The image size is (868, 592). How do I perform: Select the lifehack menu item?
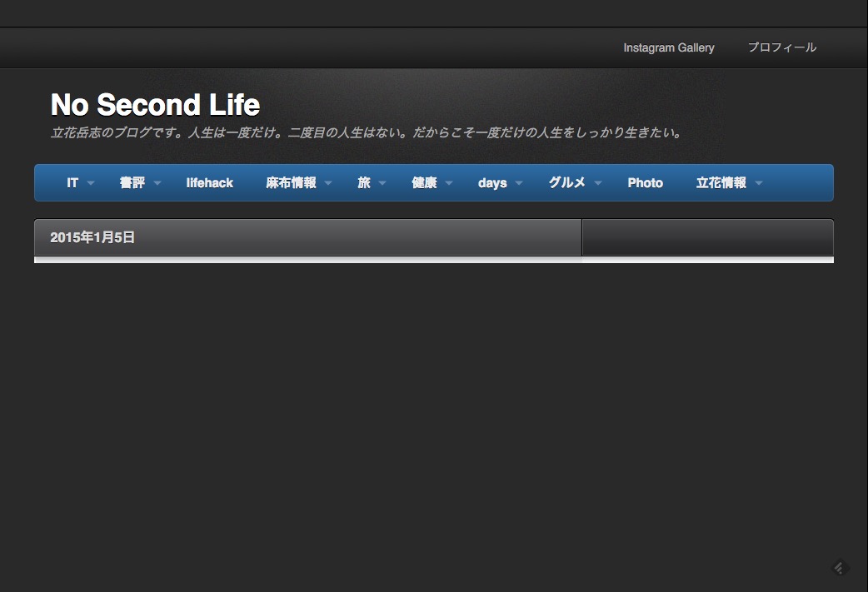pyautogui.click(x=209, y=183)
